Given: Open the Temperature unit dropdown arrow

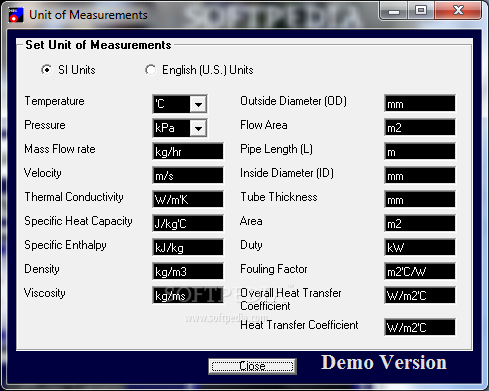Looking at the screenshot, I should pyautogui.click(x=198, y=104).
